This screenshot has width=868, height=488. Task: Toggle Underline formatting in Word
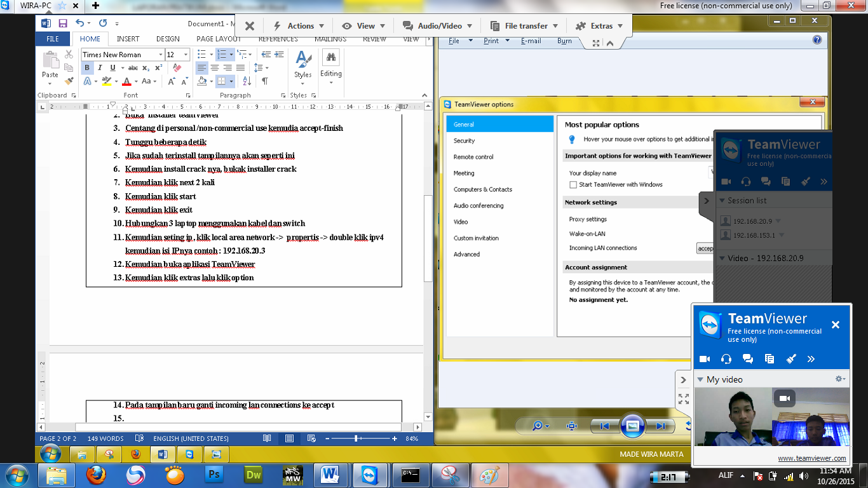point(112,68)
